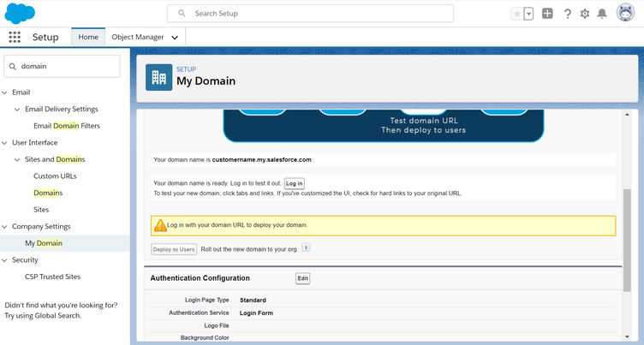
Task: Click the Authentication Service value Login Form
Action: (256, 313)
